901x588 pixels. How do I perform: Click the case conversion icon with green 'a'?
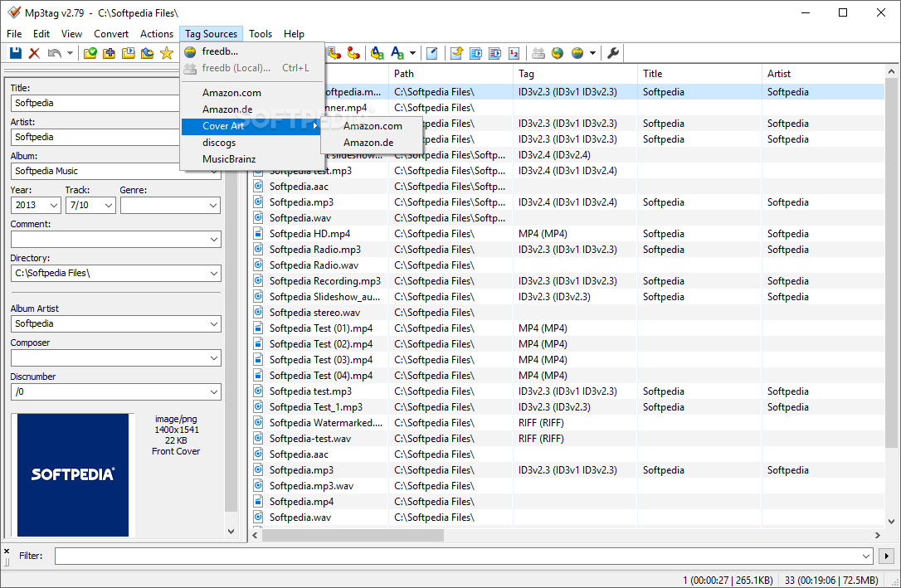(x=397, y=53)
